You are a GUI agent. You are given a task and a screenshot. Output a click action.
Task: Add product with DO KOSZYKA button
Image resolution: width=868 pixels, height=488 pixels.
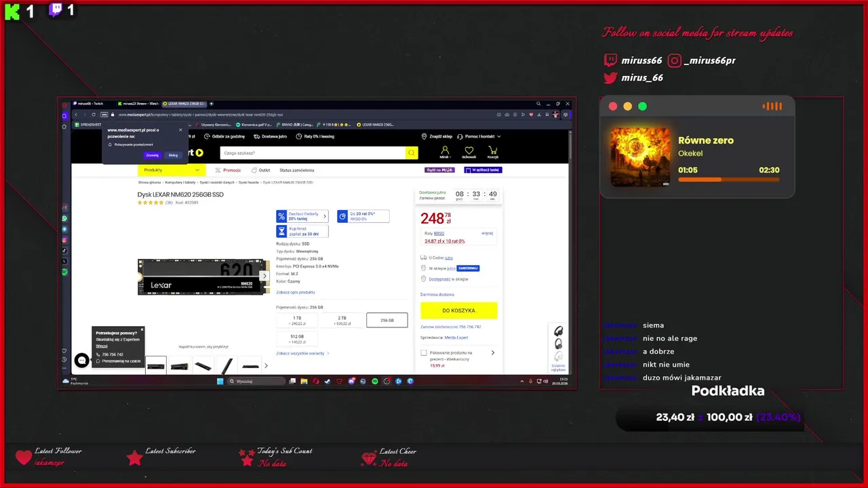459,310
